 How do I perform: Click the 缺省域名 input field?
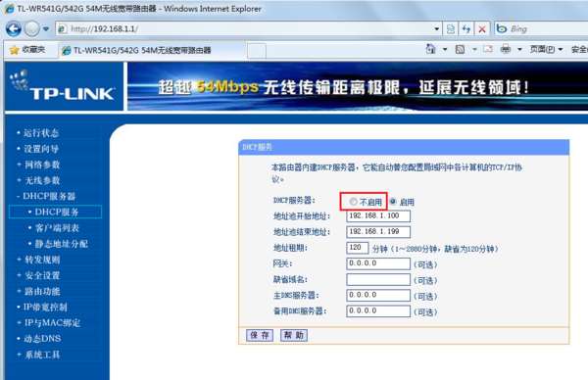click(378, 279)
